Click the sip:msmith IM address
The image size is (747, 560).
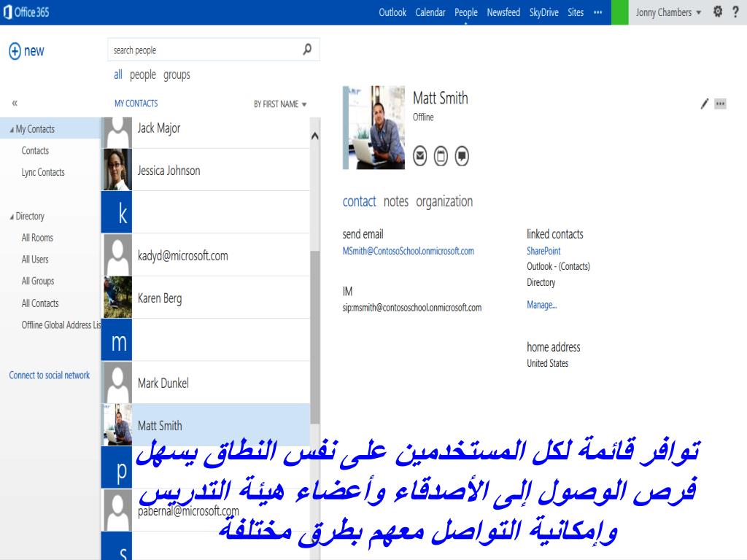[x=411, y=308]
